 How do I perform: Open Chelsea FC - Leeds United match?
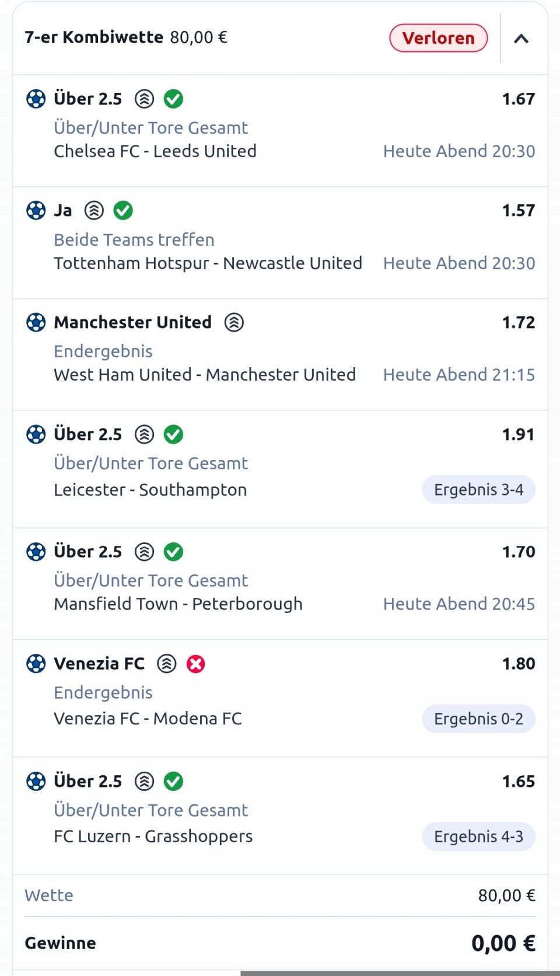[155, 151]
